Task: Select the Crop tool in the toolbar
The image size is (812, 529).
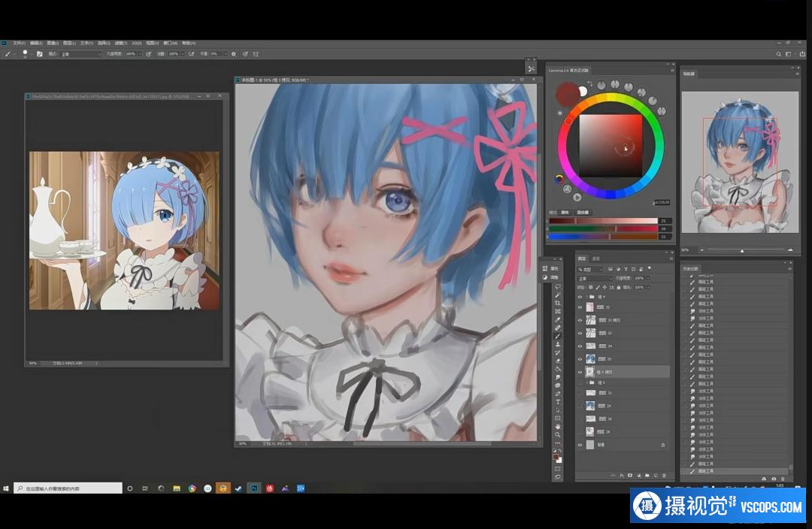Action: coord(558,303)
